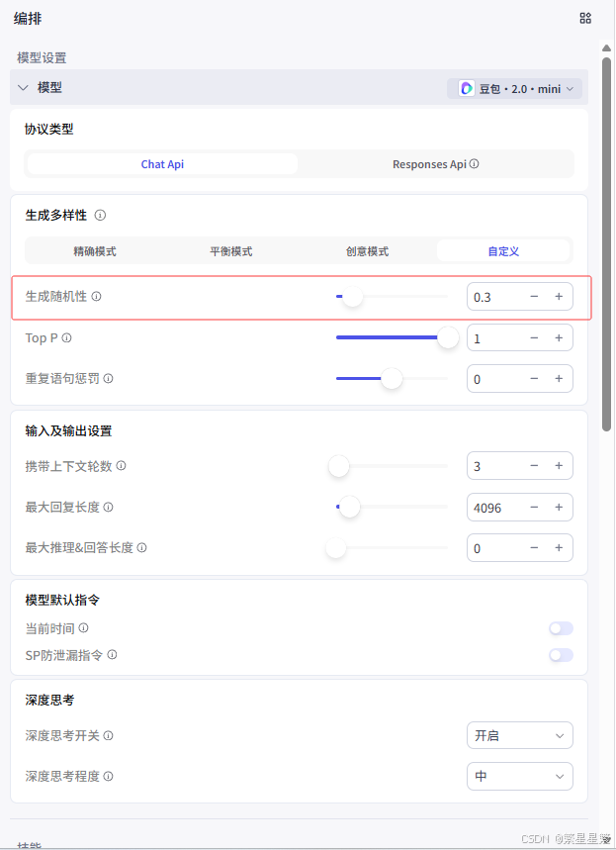
Task: Open the grid layout icon beside 编排
Action: (x=585, y=18)
